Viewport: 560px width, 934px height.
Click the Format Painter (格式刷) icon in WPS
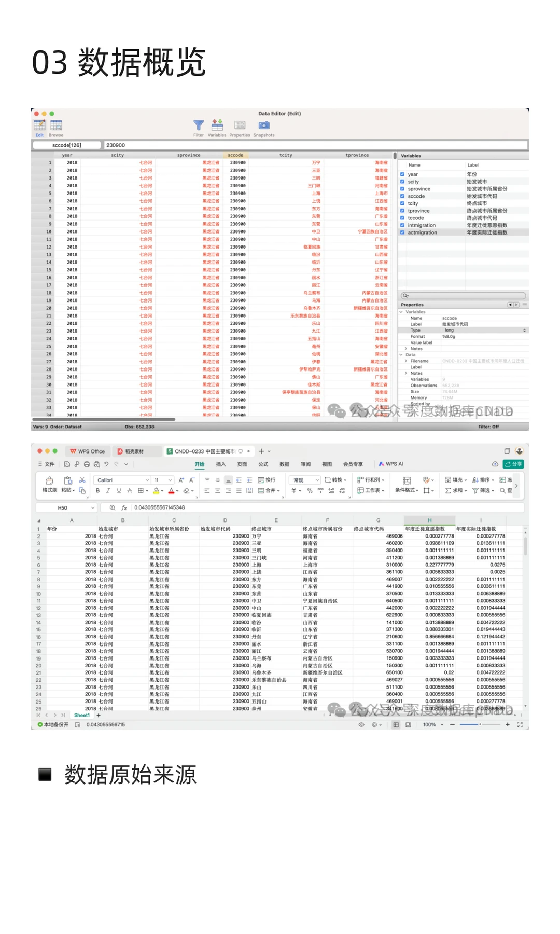click(50, 480)
